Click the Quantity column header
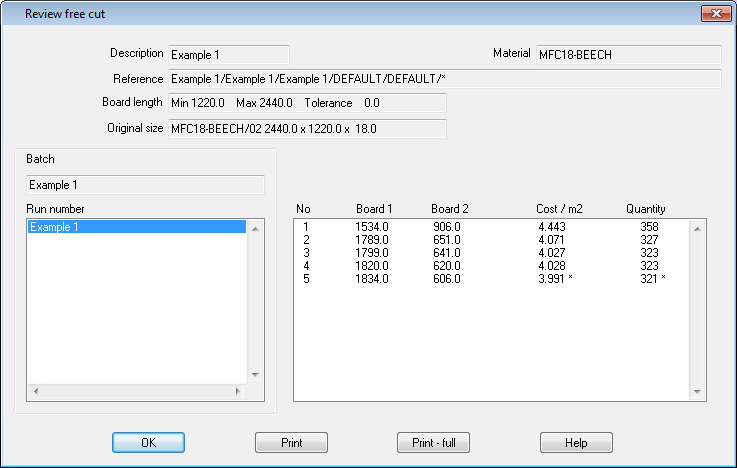737x468 pixels. point(645,209)
